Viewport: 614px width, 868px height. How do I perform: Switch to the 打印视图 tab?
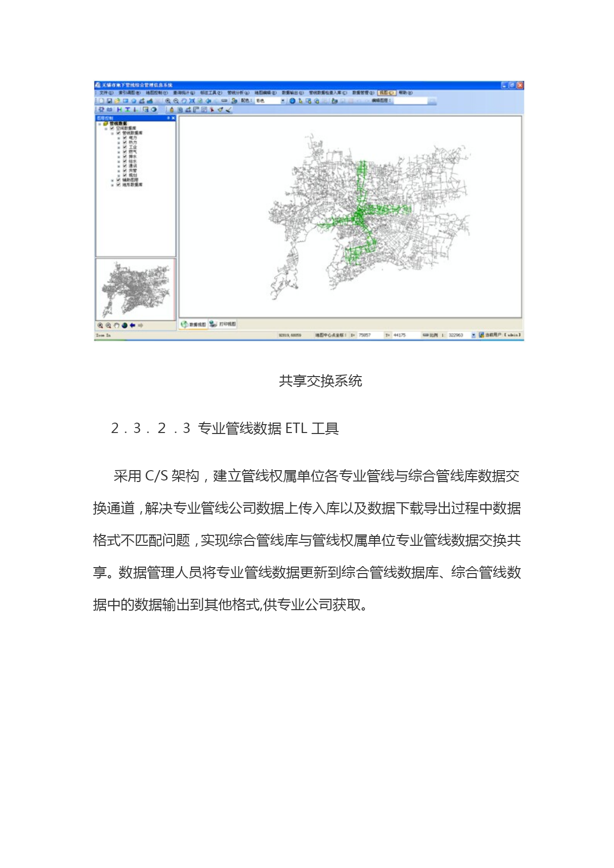pos(223,324)
